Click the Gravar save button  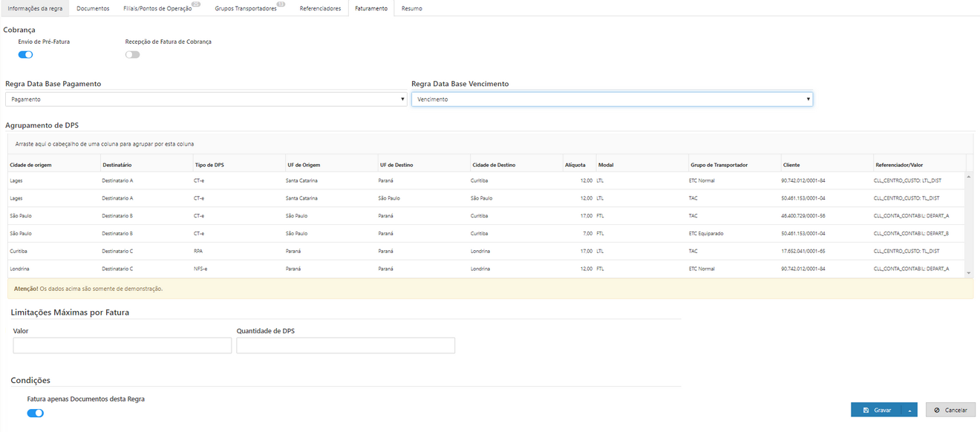[877, 410]
